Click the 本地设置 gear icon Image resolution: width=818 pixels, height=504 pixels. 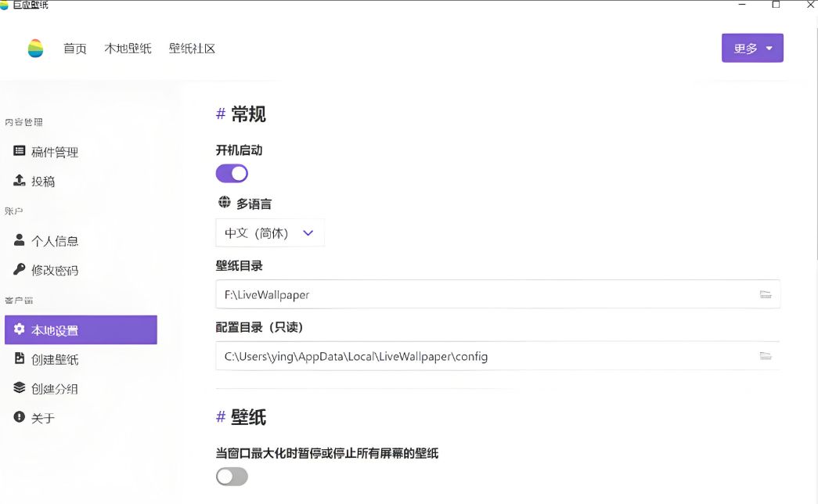(20, 329)
